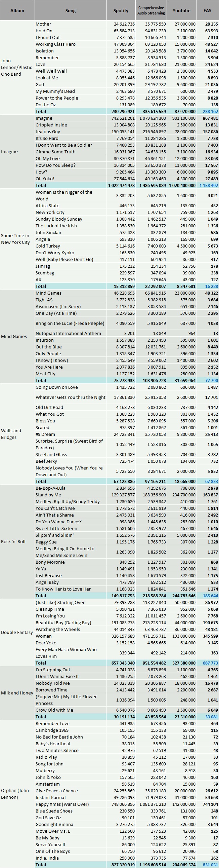This screenshot has width=219, height=868.
Task: Select EAS total 16 228
Action: 211,287
